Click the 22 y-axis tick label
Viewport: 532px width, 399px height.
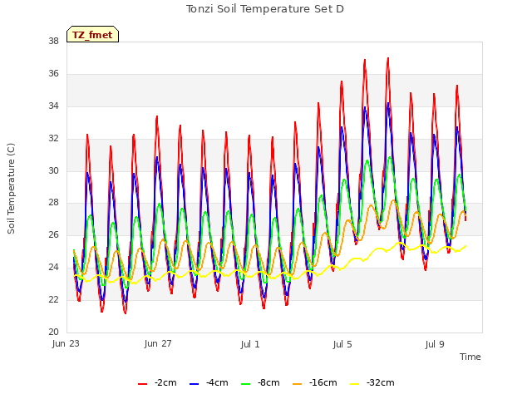point(53,299)
